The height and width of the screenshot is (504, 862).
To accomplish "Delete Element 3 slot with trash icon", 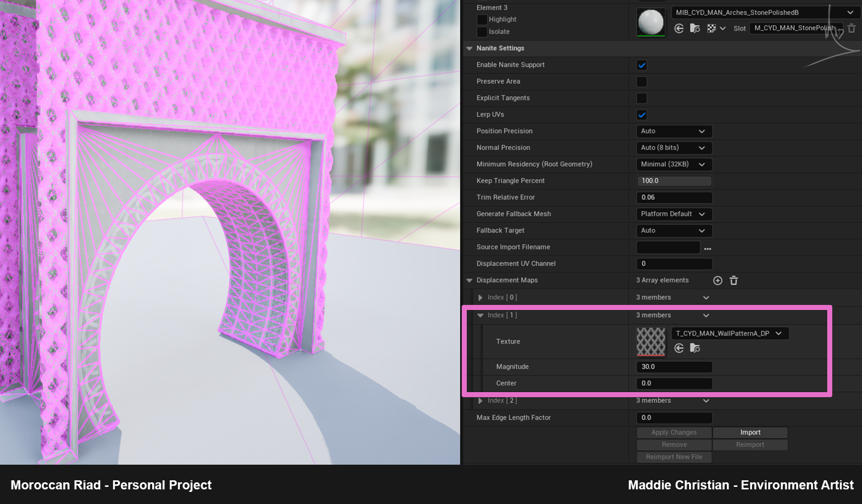I will coord(851,28).
